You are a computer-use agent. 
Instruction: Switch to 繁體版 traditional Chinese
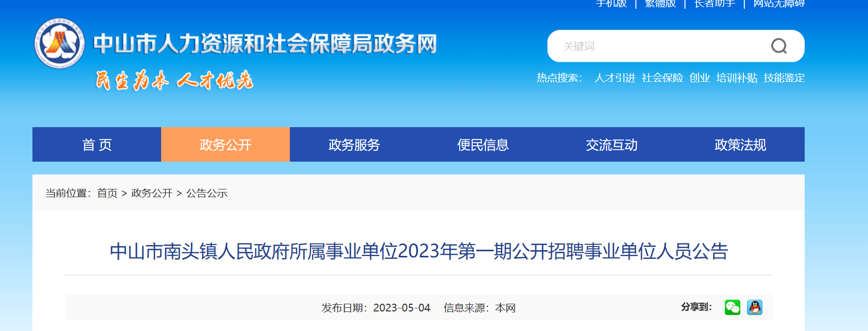(661, 4)
